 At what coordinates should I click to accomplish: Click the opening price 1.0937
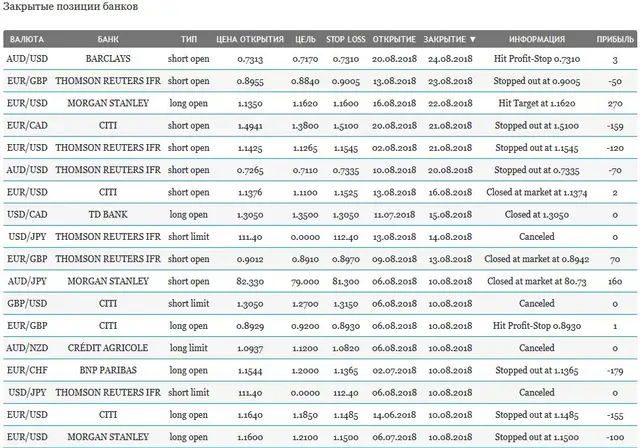pyautogui.click(x=250, y=348)
